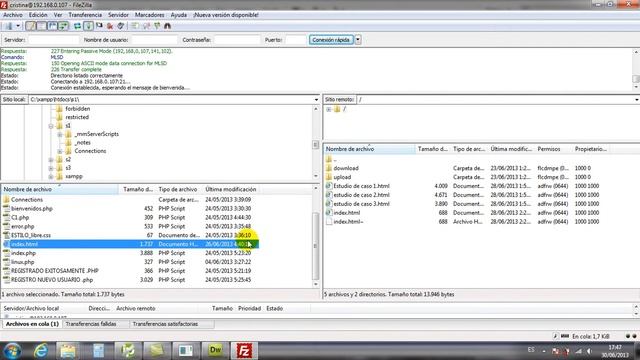Image resolution: width=640 pixels, height=360 pixels.
Task: Open the Transferencia menu
Action: coord(85,15)
